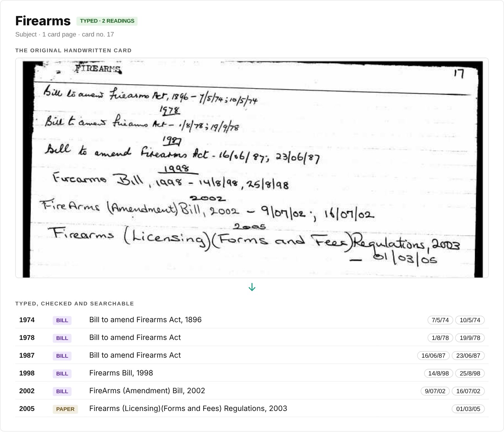Click the 14/8/98 date chip
The width and height of the screenshot is (504, 432).
tap(439, 373)
